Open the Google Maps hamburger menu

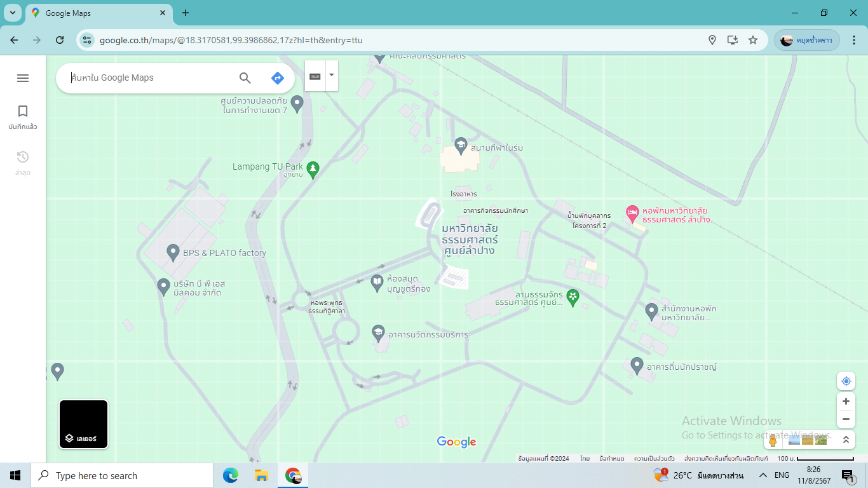(x=23, y=78)
